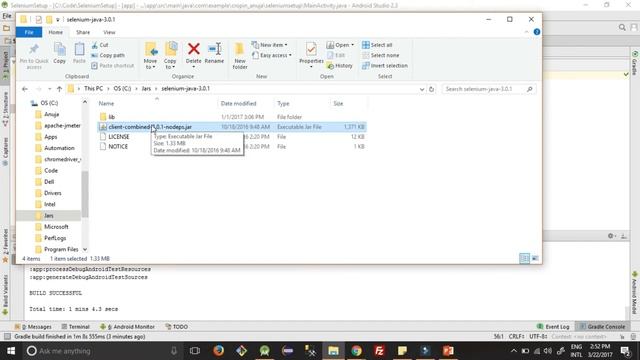This screenshot has height=360, width=640.
Task: Open Firefox from taskbar
Action: pos(218,351)
